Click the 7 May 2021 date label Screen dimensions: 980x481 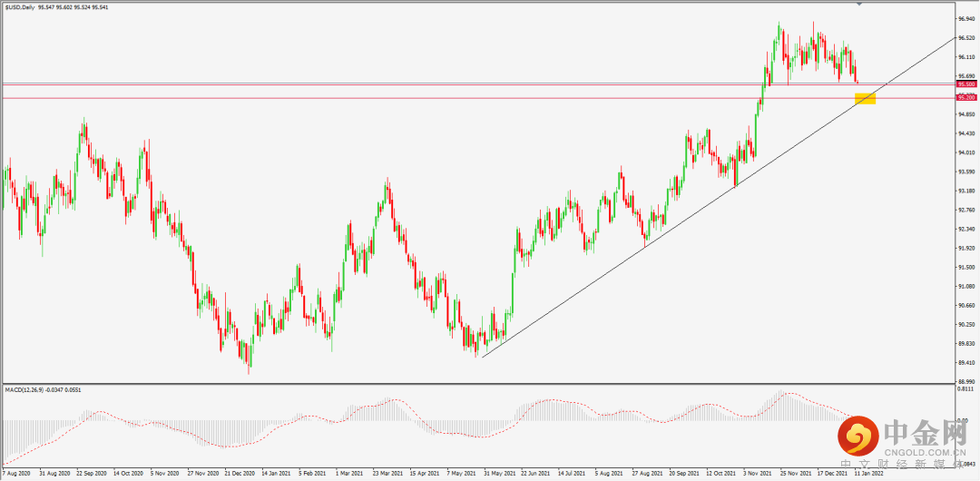tap(463, 474)
